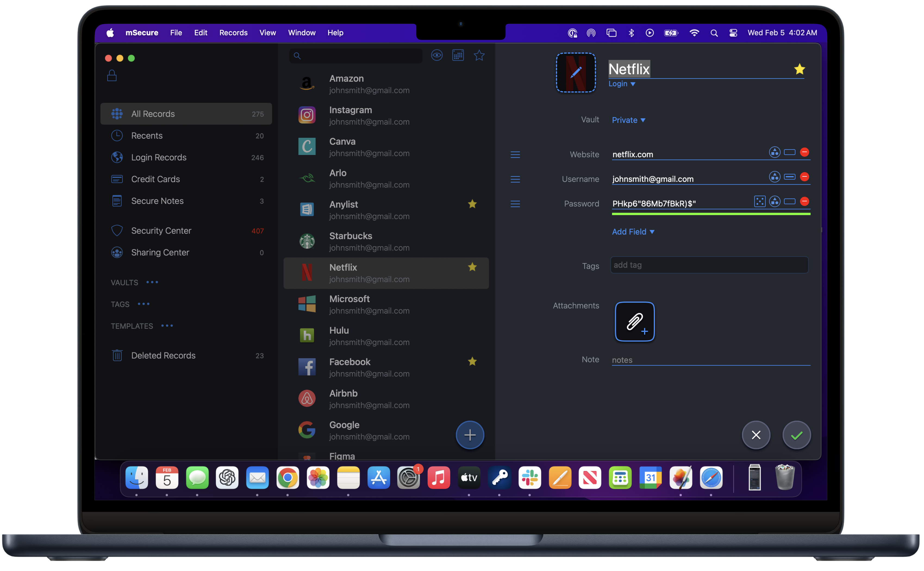
Task: Open password generator dice icon
Action: pyautogui.click(x=759, y=201)
